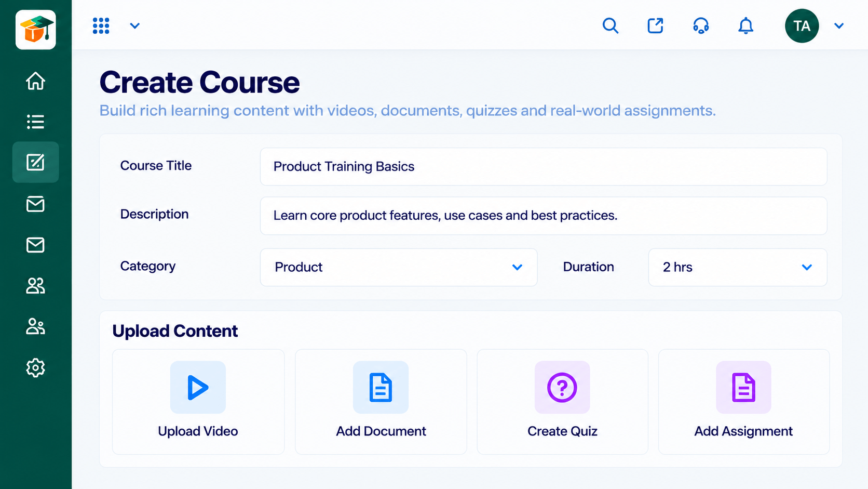This screenshot has height=489, width=868.
Task: Open the apps grid launcher
Action: tap(101, 25)
